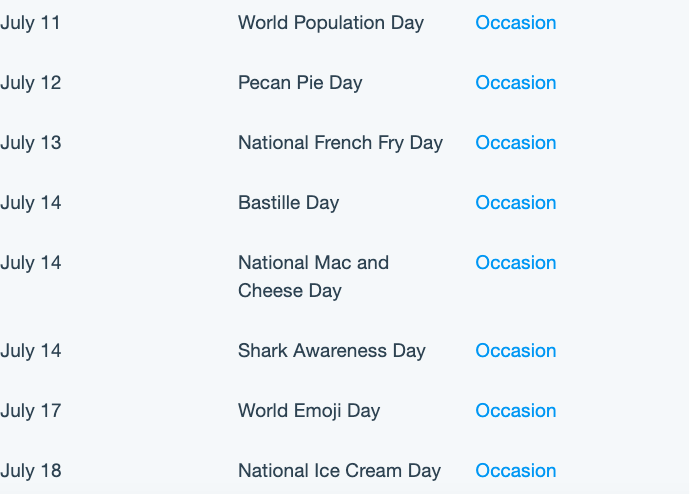The height and width of the screenshot is (494, 690).
Task: Open the Occasion link for World Population Day
Action: coord(516,22)
